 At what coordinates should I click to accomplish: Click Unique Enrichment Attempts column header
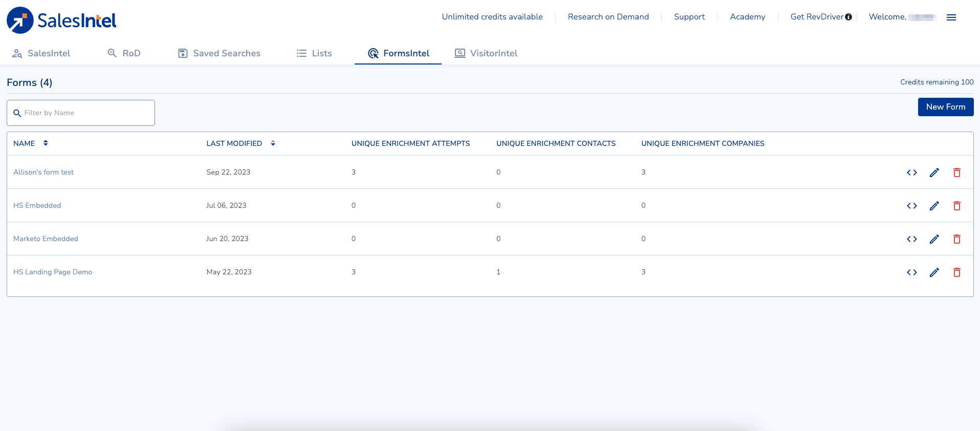(410, 143)
